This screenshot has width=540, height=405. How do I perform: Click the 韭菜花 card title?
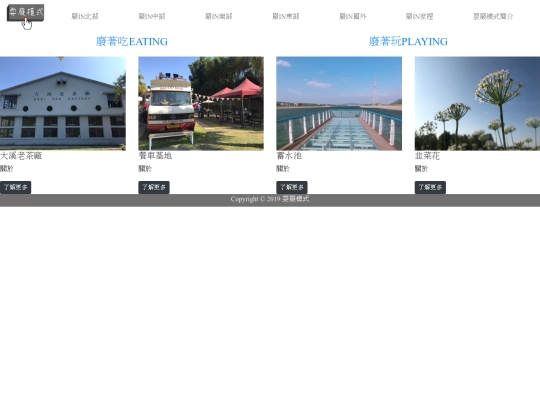tap(427, 156)
